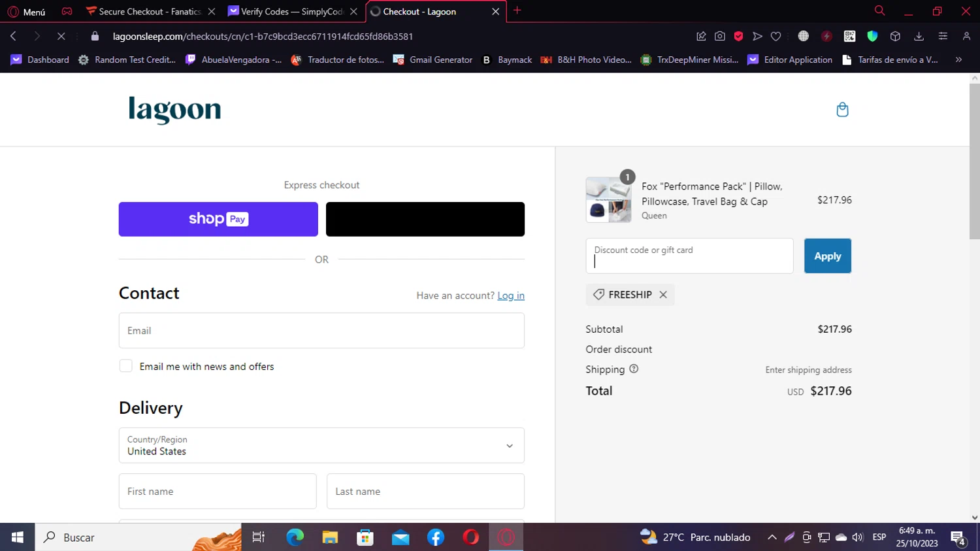Open the extensions cube icon

895,36
